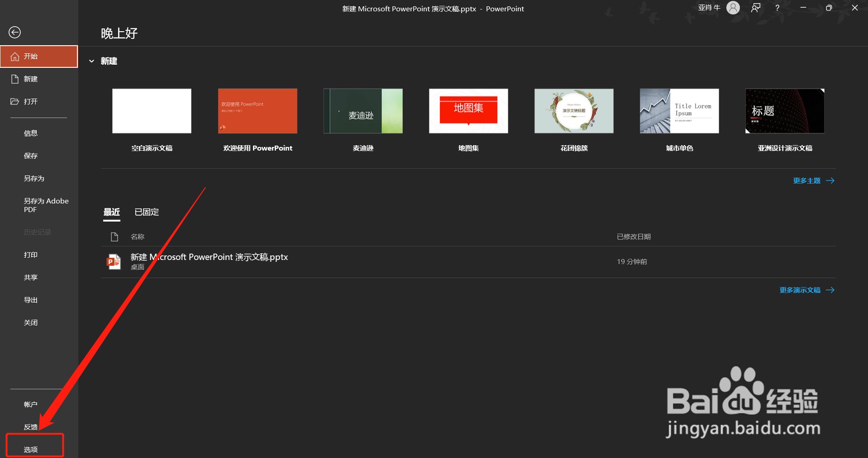The image size is (868, 458).
Task: Click 反馈 in the sidebar
Action: click(39, 427)
